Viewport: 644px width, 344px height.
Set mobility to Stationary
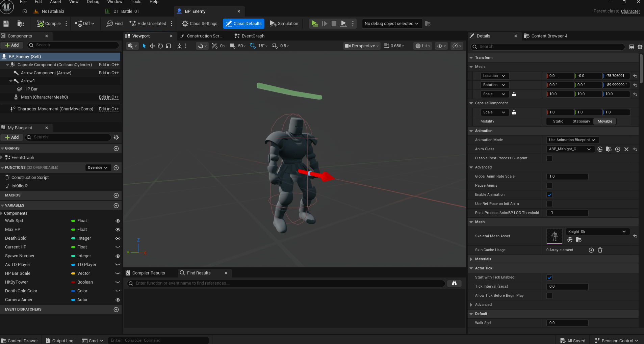[x=581, y=122]
